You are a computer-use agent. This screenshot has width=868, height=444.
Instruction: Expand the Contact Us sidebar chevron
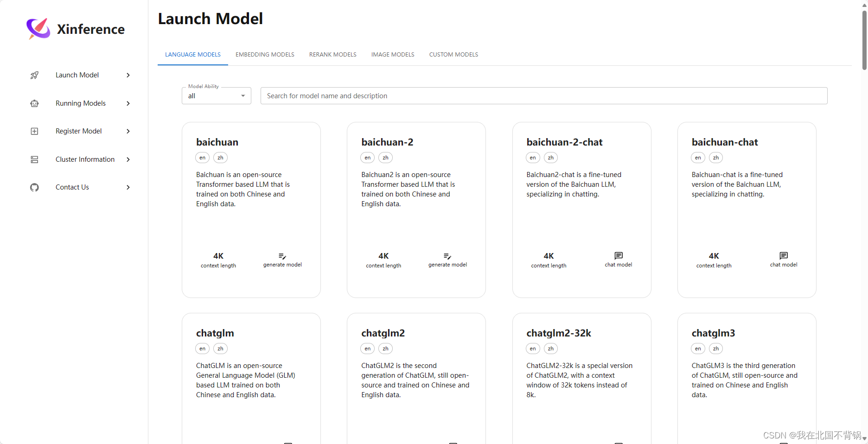point(128,187)
